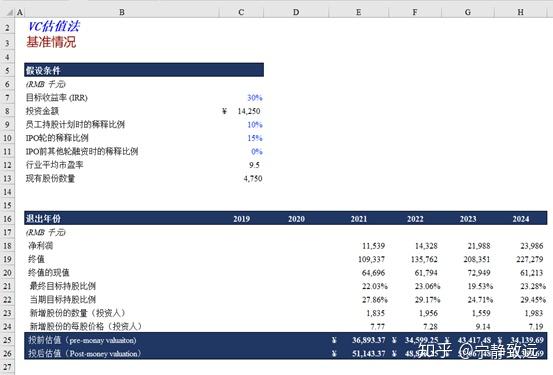Select existing shares 4,750 cell
Screen dimensions: 553x375
(241, 179)
